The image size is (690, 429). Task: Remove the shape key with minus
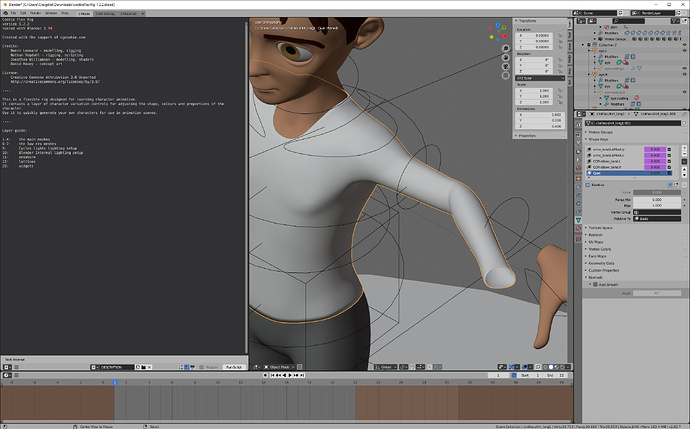click(x=684, y=154)
